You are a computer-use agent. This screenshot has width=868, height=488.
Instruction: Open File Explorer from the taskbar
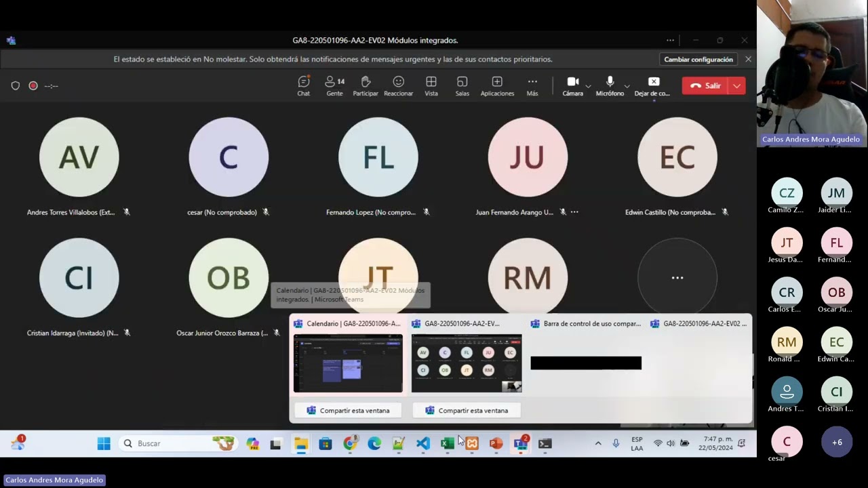(x=301, y=444)
